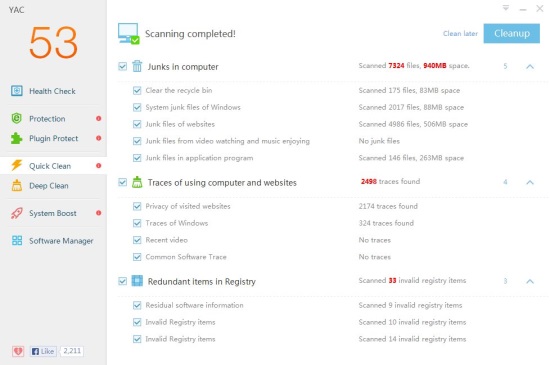Uncheck the Redundant items in Registry group checkbox

(122, 281)
